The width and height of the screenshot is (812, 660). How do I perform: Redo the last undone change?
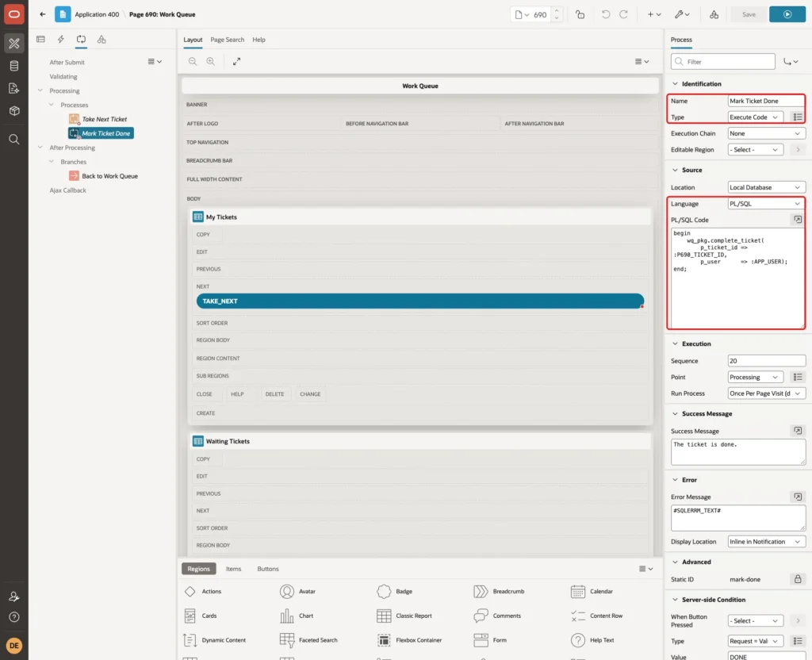(x=624, y=14)
